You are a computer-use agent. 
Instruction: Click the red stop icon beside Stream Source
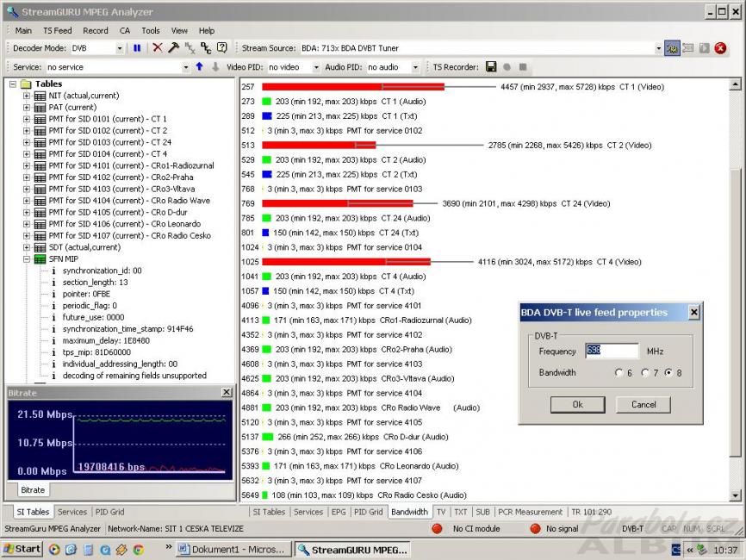coord(720,48)
